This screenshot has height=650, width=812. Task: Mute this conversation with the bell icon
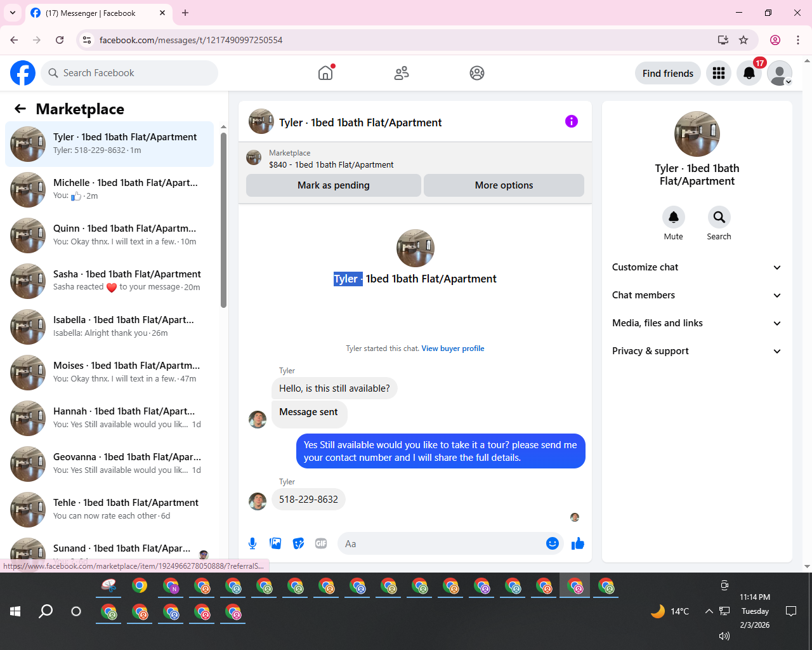(x=674, y=217)
